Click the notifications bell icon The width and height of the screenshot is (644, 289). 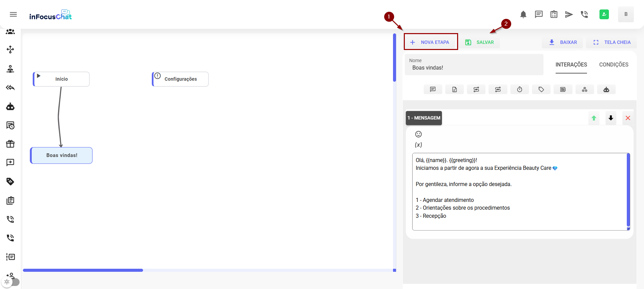tap(523, 15)
